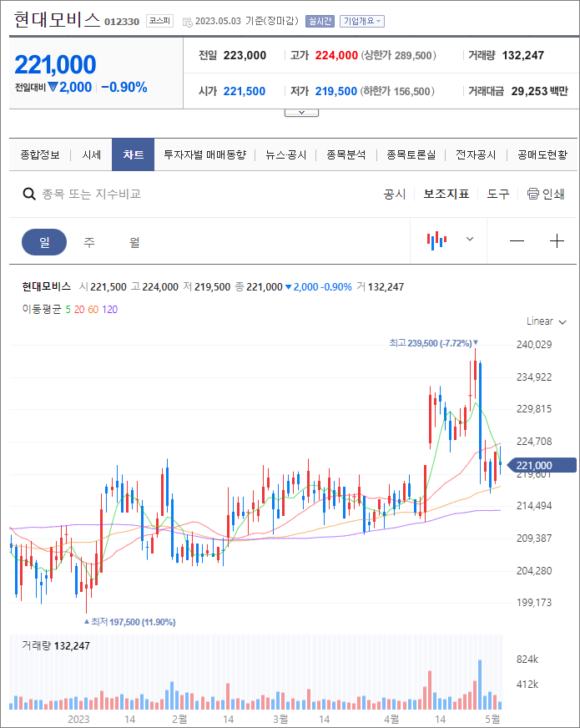The width and height of the screenshot is (580, 728).
Task: Toggle the 20-day moving average
Action: [x=79, y=309]
